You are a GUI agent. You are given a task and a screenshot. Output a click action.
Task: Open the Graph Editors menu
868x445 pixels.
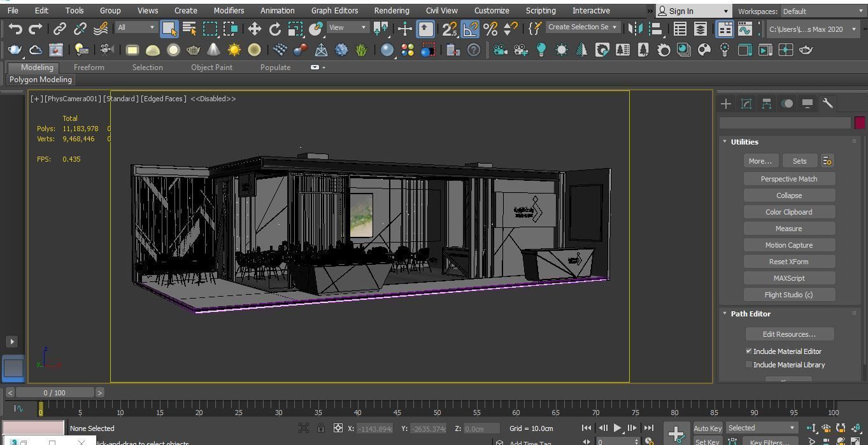(x=334, y=11)
